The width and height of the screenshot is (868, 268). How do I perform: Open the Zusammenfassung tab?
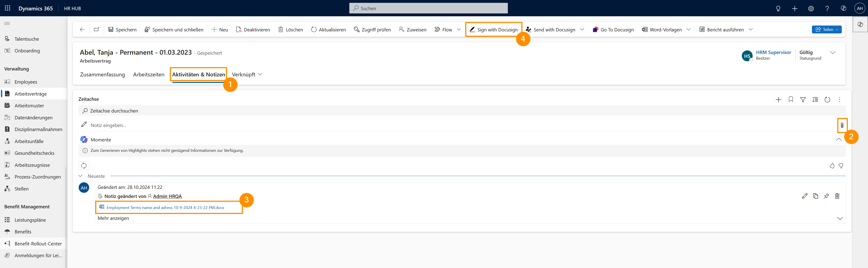[x=102, y=74]
